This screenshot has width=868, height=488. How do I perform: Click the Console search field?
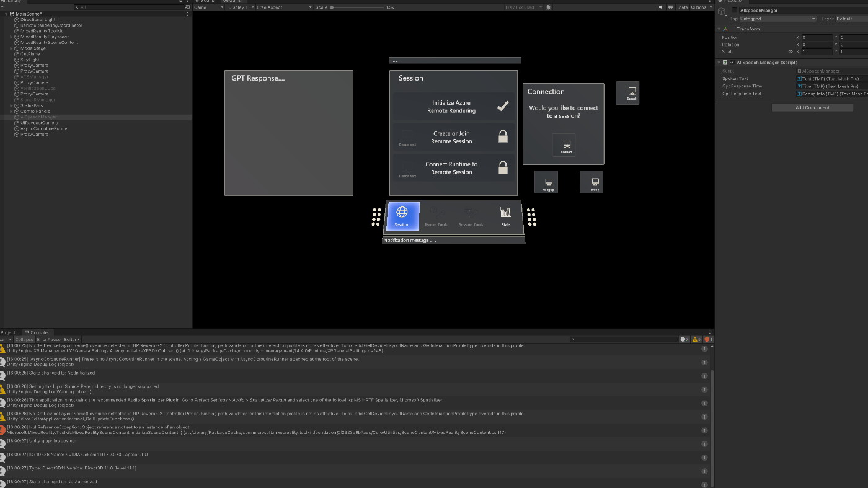623,339
